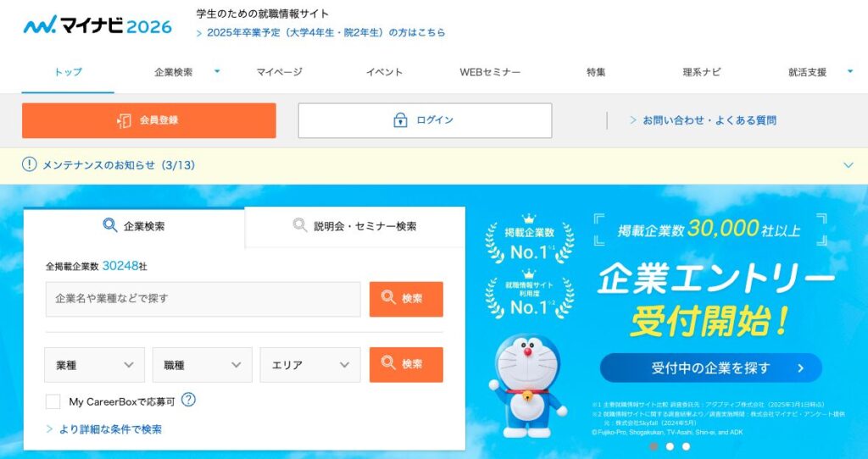
Task: Select the first carousel dot
Action: tap(654, 446)
